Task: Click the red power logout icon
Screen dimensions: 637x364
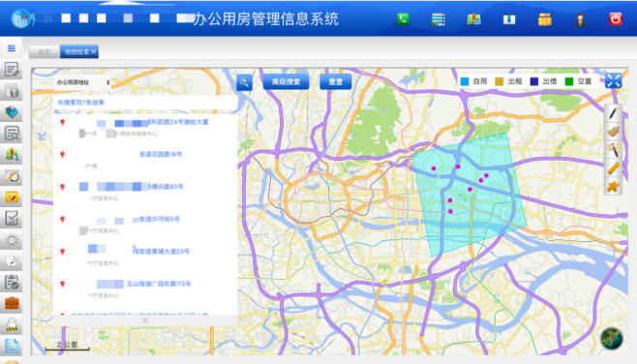Action: 615,19
